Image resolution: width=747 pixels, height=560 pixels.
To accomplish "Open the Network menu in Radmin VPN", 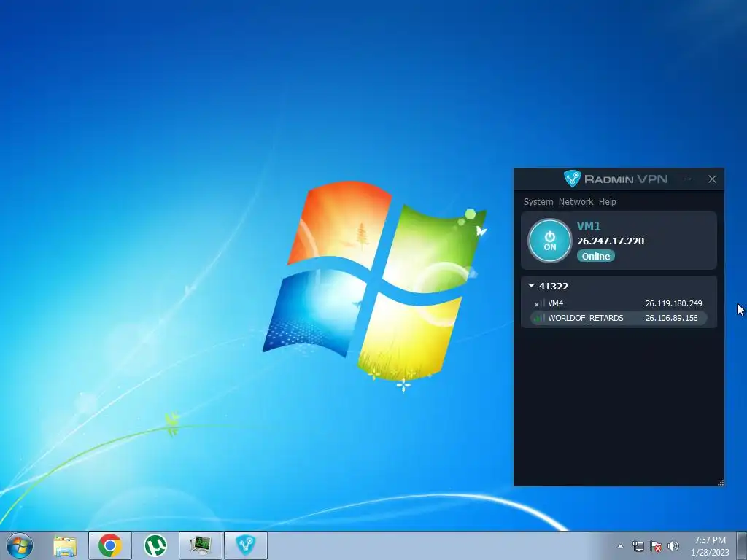I will pos(576,202).
